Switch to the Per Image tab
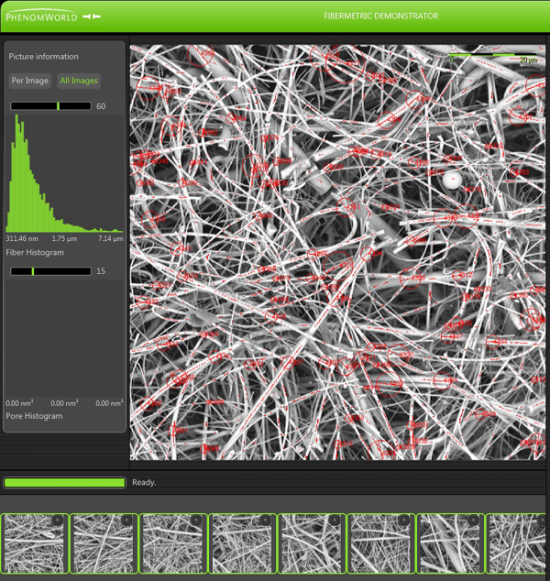Viewport: 550px width, 581px height. click(x=30, y=81)
